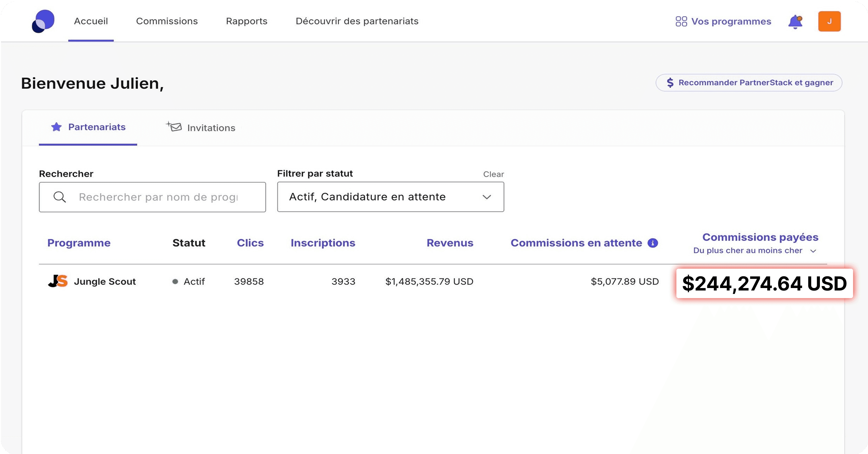Switch to the Invitations tab

(x=201, y=128)
